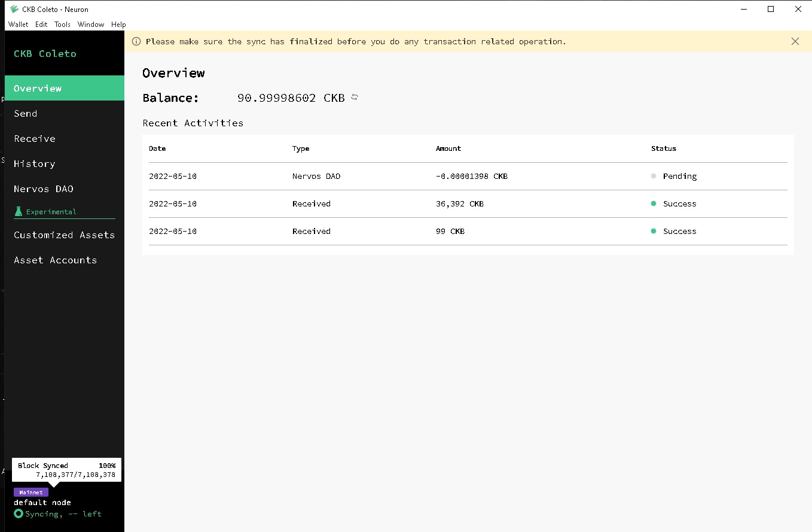
Task: Open the Receive page
Action: pyautogui.click(x=34, y=138)
